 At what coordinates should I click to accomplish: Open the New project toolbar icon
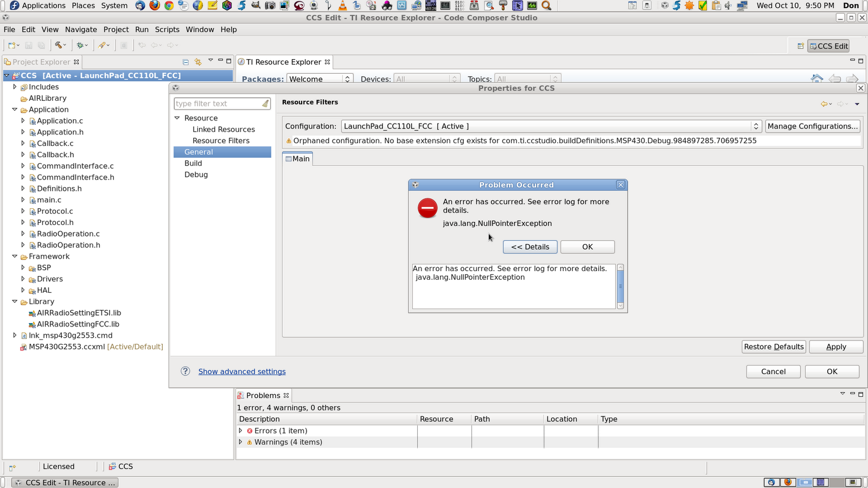pyautogui.click(x=11, y=46)
